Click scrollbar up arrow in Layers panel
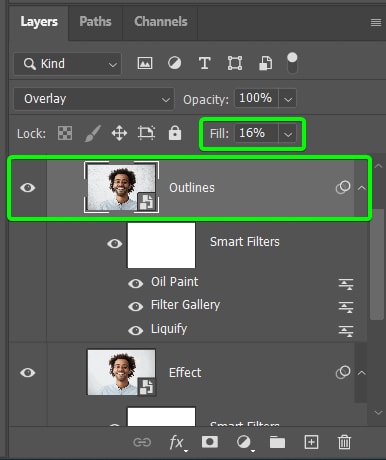The image size is (386, 460). pos(378,166)
